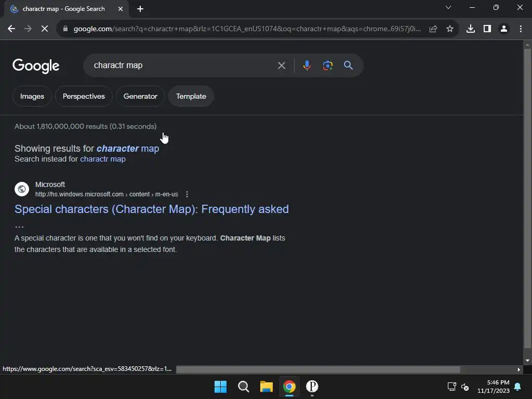Viewport: 532px width, 399px height.
Task: Open notifications bell in taskbar
Action: pyautogui.click(x=518, y=387)
